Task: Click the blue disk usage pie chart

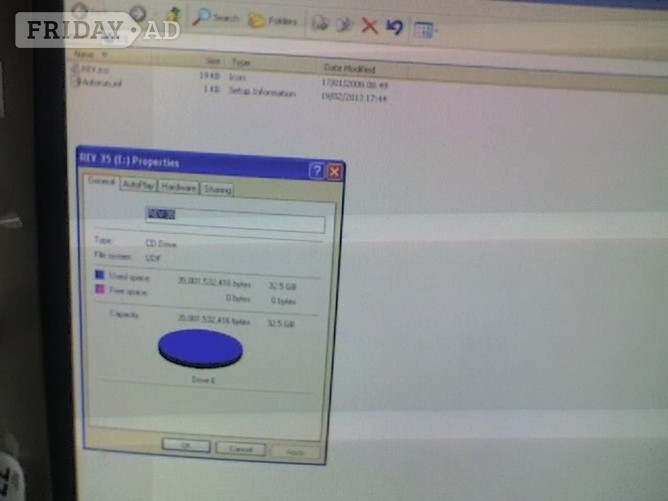Action: (200, 348)
